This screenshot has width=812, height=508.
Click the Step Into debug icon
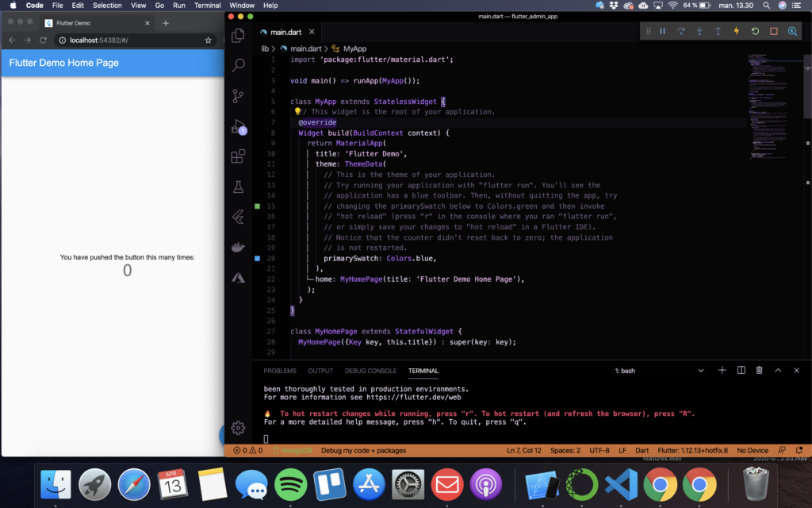point(698,30)
